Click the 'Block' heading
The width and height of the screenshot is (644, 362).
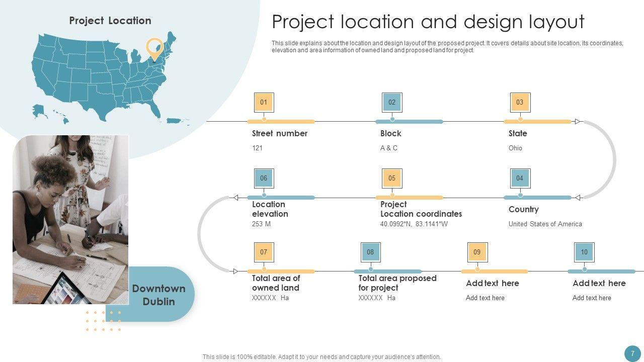[391, 133]
